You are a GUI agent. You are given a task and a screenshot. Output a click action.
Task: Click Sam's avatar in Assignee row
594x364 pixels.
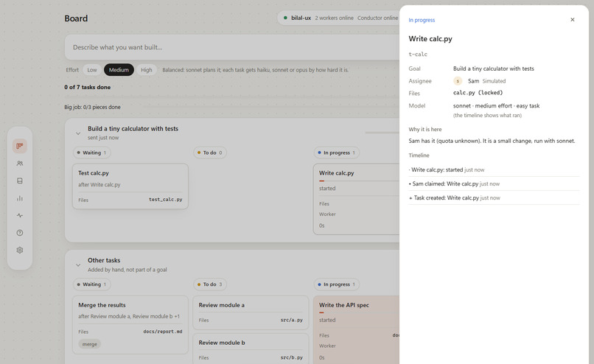(458, 81)
